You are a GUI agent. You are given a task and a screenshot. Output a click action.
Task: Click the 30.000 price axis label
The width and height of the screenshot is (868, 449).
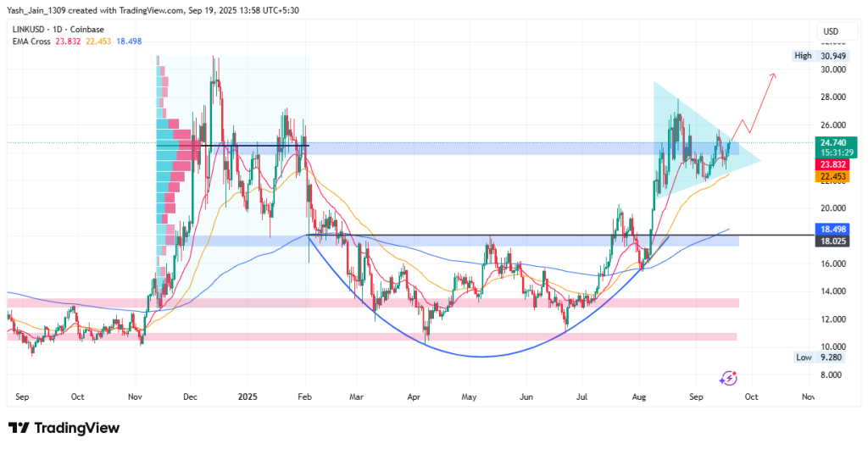(832, 69)
